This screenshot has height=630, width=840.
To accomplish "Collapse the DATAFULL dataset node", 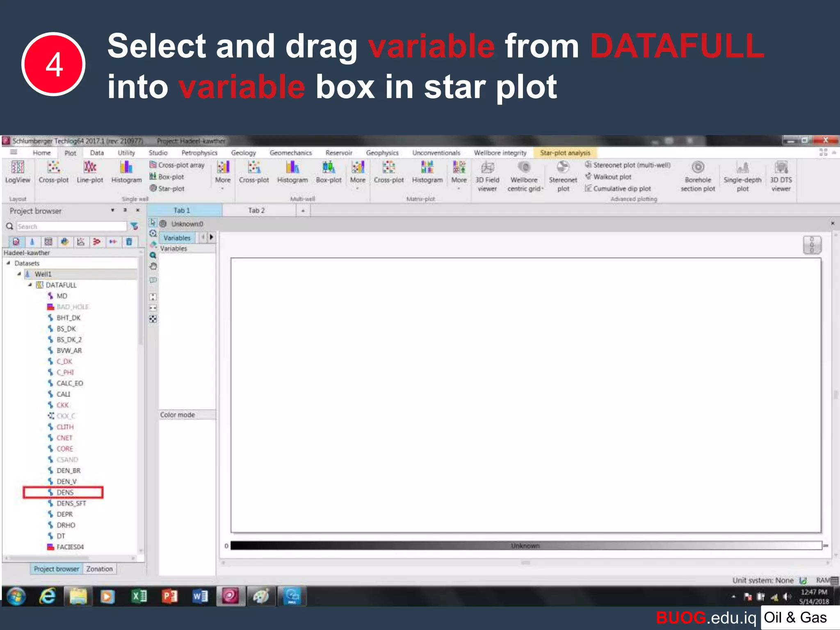I will click(30, 285).
